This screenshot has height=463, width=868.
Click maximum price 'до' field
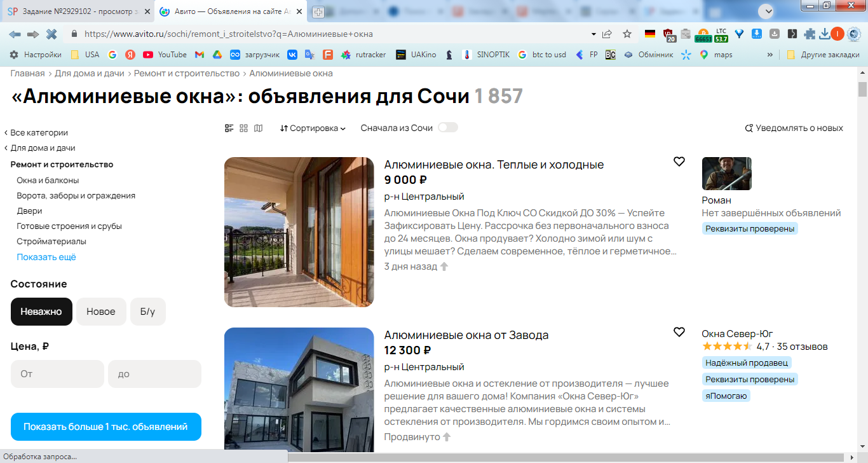point(154,374)
